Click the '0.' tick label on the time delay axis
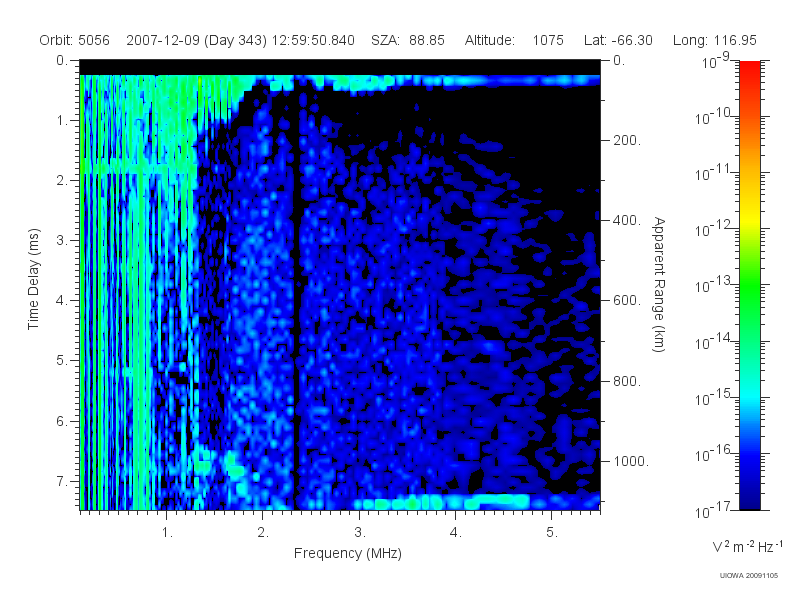Image resolution: width=800 pixels, height=600 pixels. (x=62, y=60)
